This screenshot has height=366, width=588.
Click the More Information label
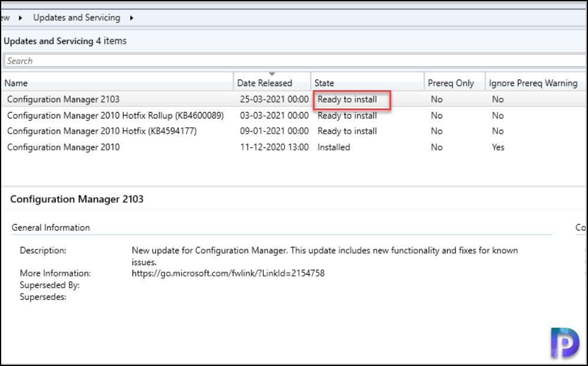(x=55, y=273)
